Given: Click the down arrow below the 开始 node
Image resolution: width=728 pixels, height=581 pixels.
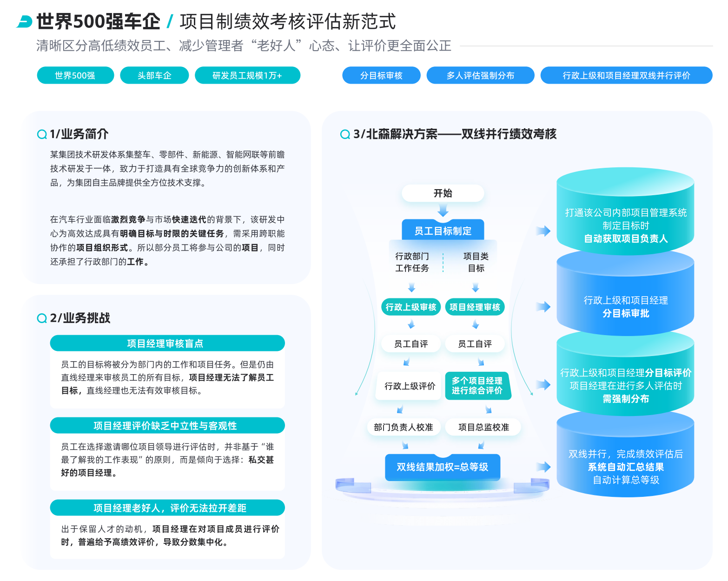Looking at the screenshot, I should [x=443, y=211].
